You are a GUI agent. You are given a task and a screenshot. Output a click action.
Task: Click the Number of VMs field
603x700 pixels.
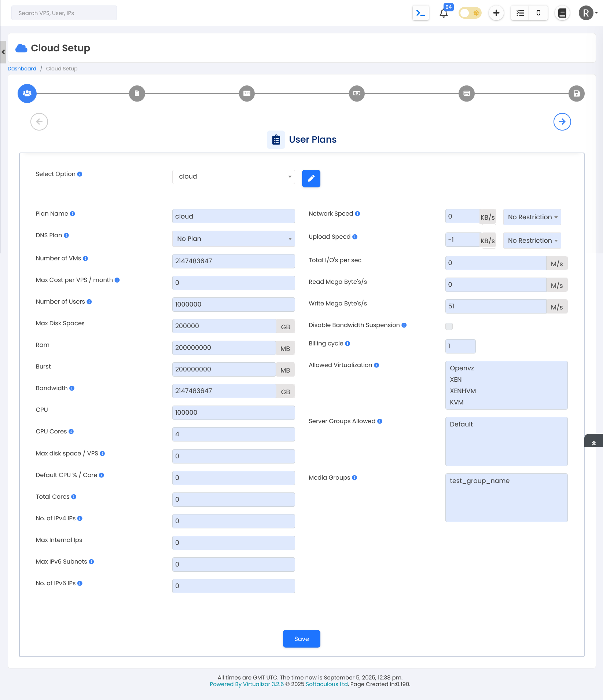pos(234,261)
